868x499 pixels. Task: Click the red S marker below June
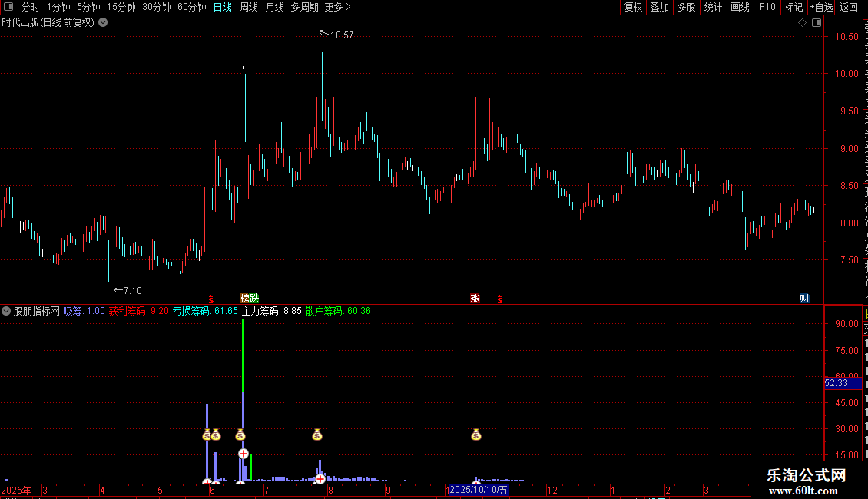211,299
